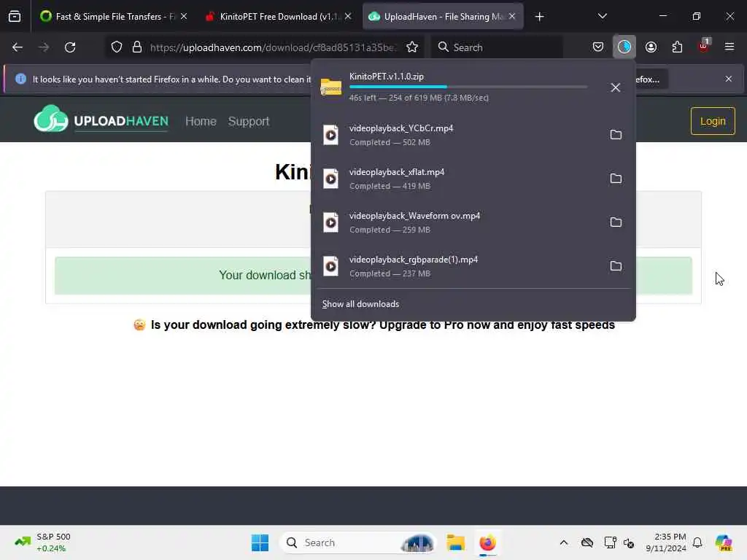The image size is (747, 560).
Task: Click the uploadhaven.com address bar
Action: 273,47
